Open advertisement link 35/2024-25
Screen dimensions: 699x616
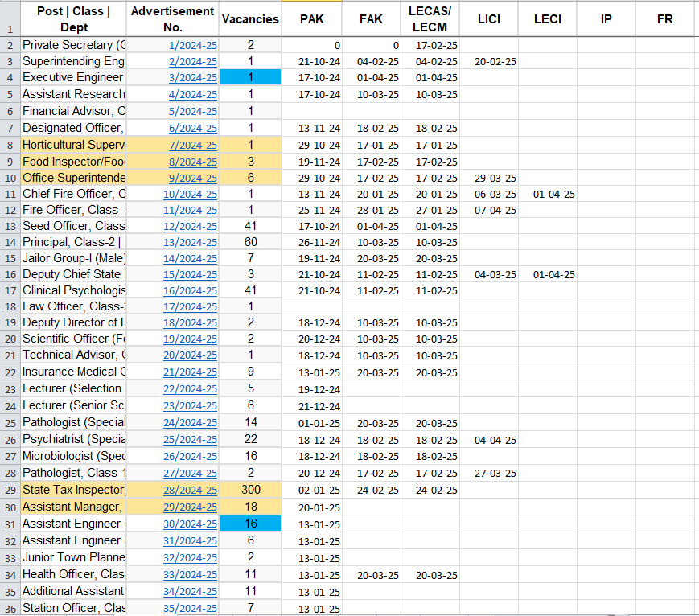point(190,609)
